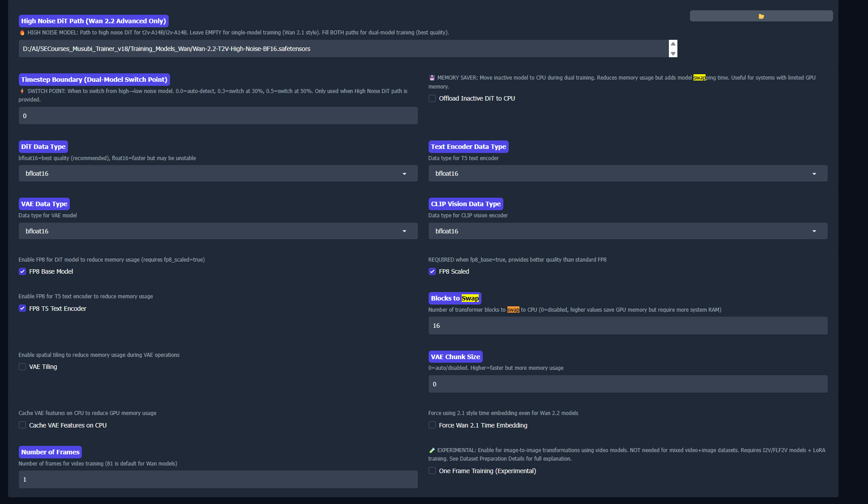
Task: Click the up arrow on the High Noise path field
Action: (x=673, y=44)
